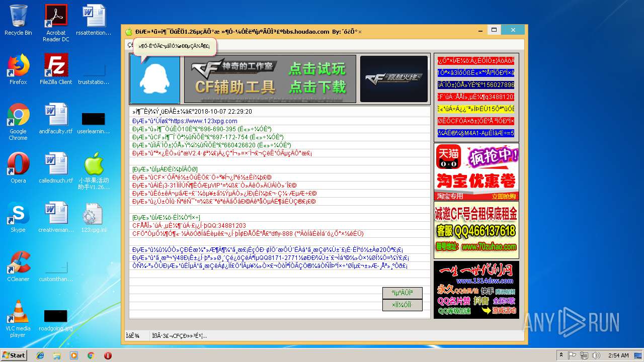Open File Explorer from the taskbar
The image size is (644, 362).
click(57, 355)
